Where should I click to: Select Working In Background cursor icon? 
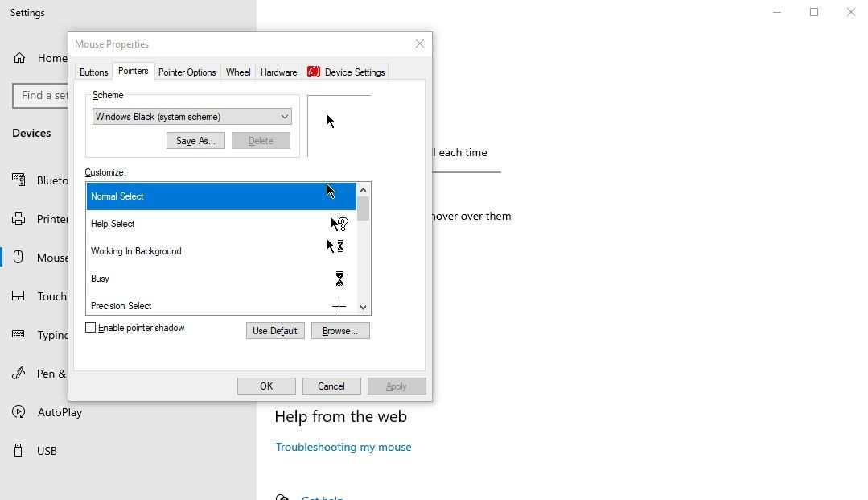(x=335, y=246)
